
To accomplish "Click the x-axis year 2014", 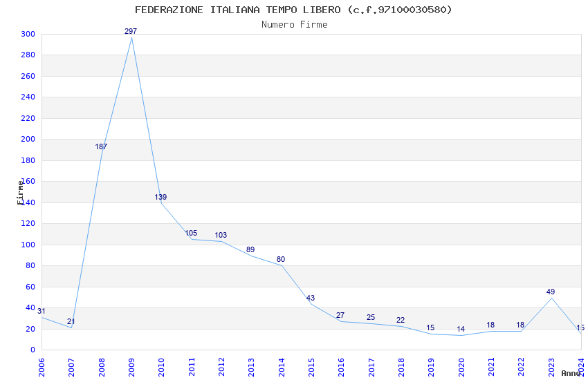I will (282, 368).
